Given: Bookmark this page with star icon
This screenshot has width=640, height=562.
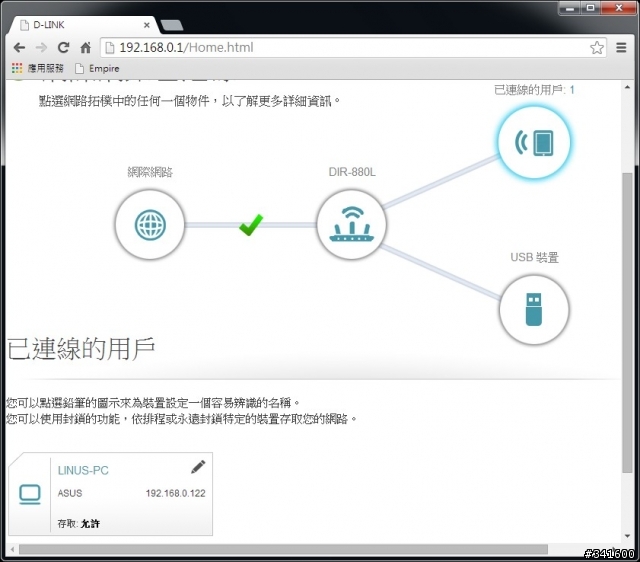Looking at the screenshot, I should (x=596, y=48).
